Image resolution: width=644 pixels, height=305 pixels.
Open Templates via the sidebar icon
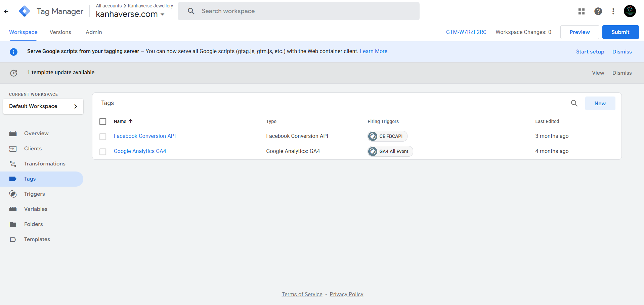[13, 239]
